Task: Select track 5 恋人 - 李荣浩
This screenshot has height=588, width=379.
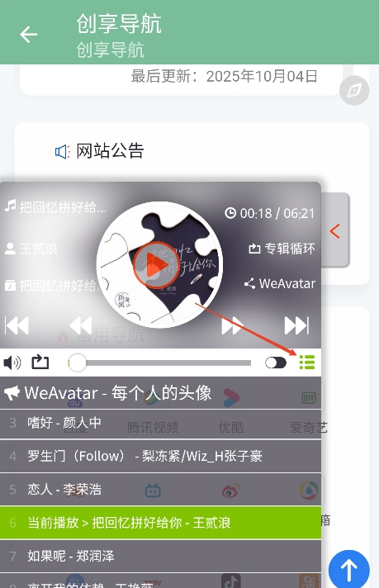Action: pyautogui.click(x=160, y=490)
